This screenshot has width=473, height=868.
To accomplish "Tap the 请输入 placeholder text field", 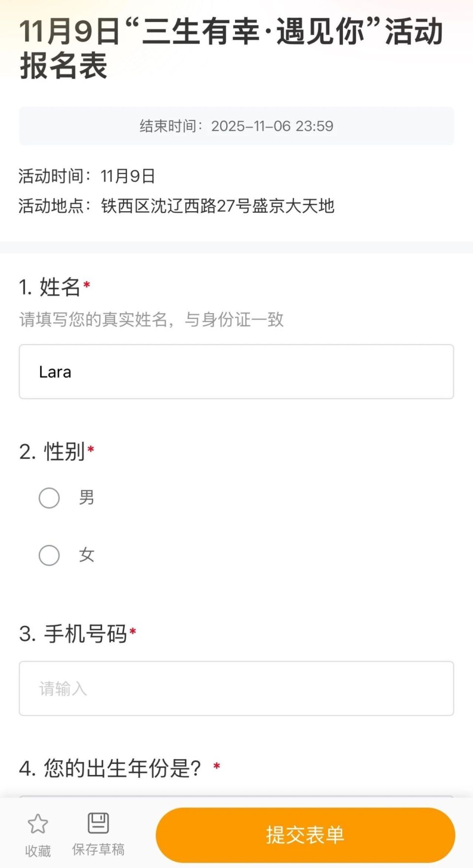I will pos(236,688).
